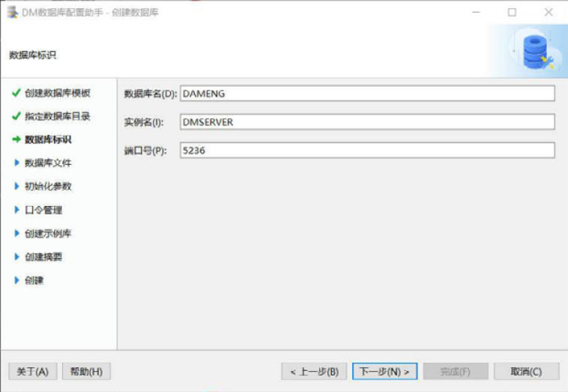Screen dimensions: 568x392
Task: Click green checkmark beside 指定数据库目录
Action: (x=16, y=116)
